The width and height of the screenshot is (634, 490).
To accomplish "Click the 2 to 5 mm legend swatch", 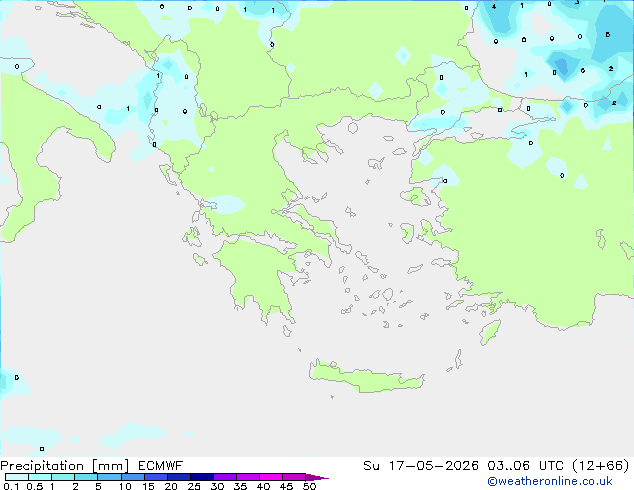I will (86, 477).
